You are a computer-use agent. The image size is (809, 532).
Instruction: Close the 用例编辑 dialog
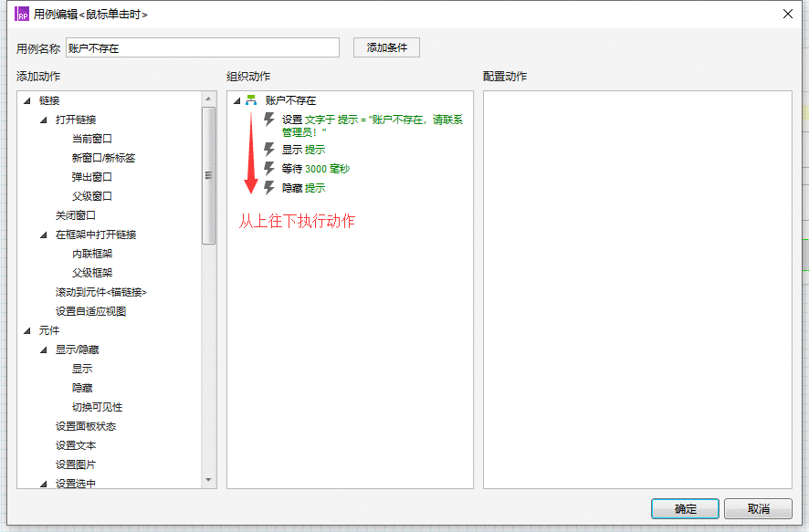tap(788, 14)
